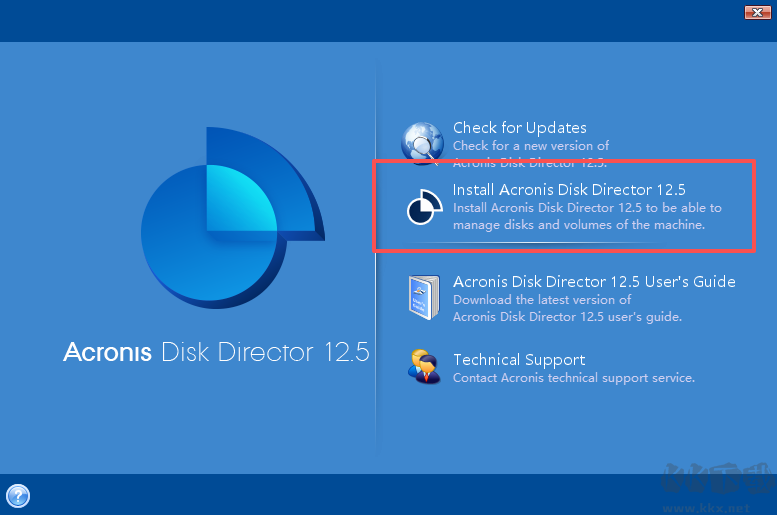The height and width of the screenshot is (515, 777).
Task: Click "Download the latest version of" description
Action: (x=542, y=300)
